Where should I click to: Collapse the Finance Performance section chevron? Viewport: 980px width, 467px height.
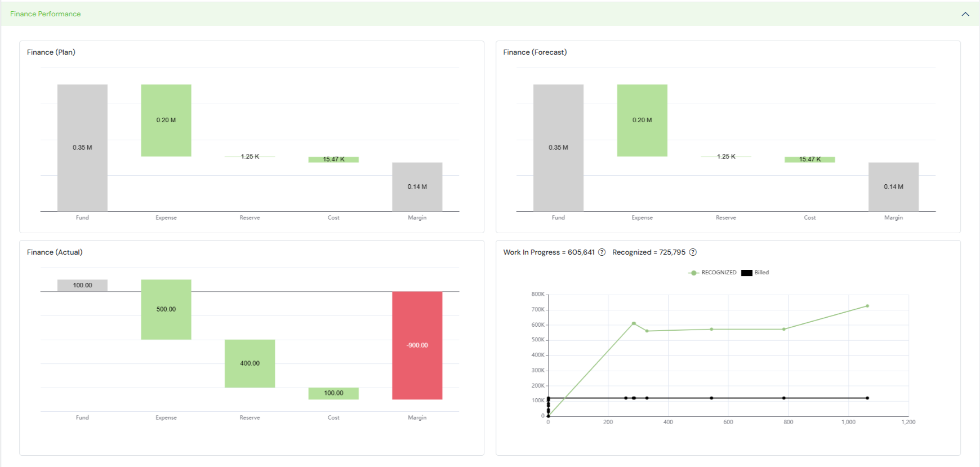click(965, 14)
